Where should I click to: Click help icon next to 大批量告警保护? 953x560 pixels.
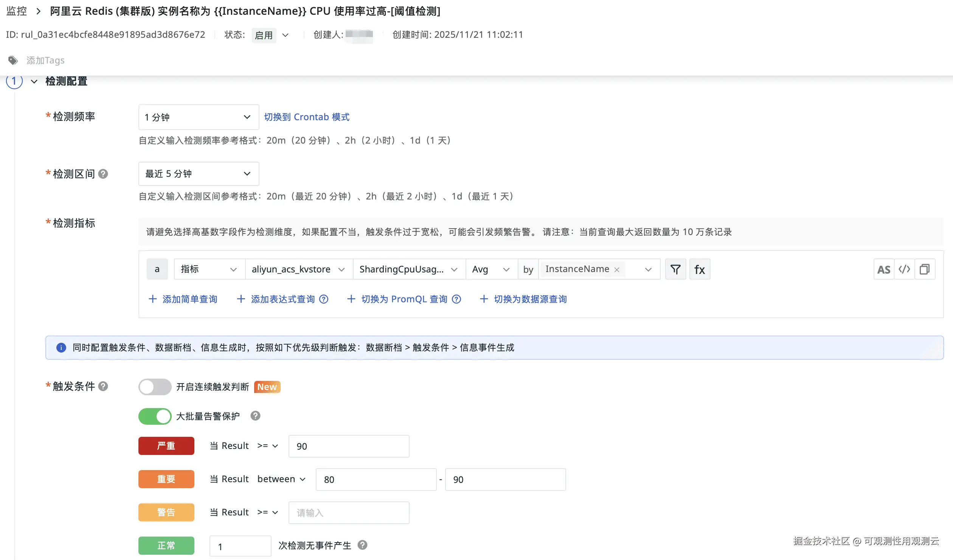point(256,416)
